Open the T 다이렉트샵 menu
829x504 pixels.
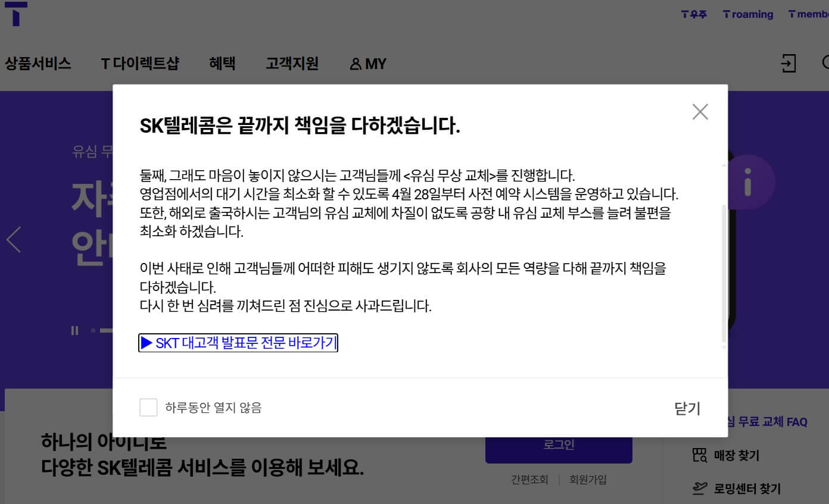pos(140,64)
